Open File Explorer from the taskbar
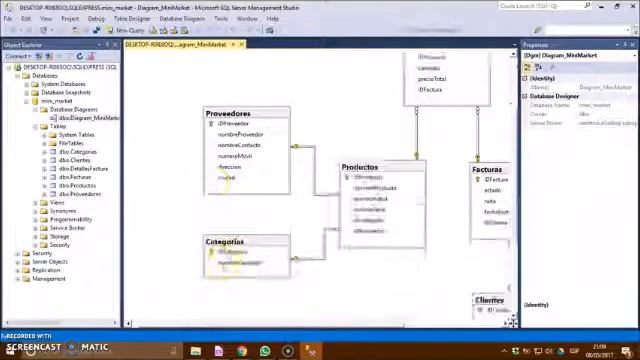This screenshot has height=360, width=640. (x=196, y=351)
